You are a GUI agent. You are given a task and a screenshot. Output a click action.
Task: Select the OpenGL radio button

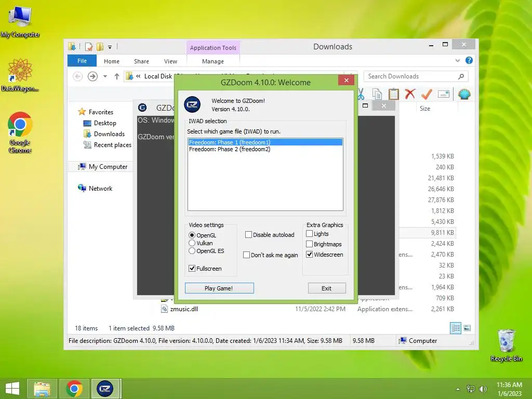pos(192,235)
